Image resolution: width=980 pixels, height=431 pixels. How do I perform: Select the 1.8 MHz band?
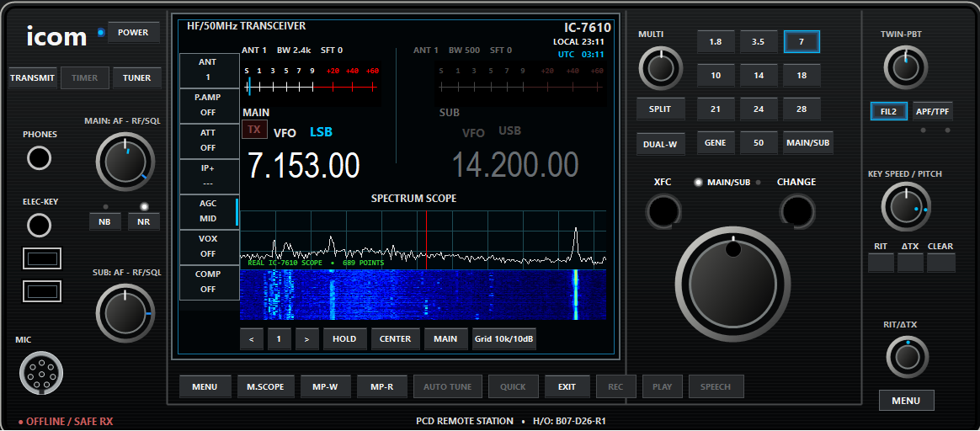tap(716, 42)
